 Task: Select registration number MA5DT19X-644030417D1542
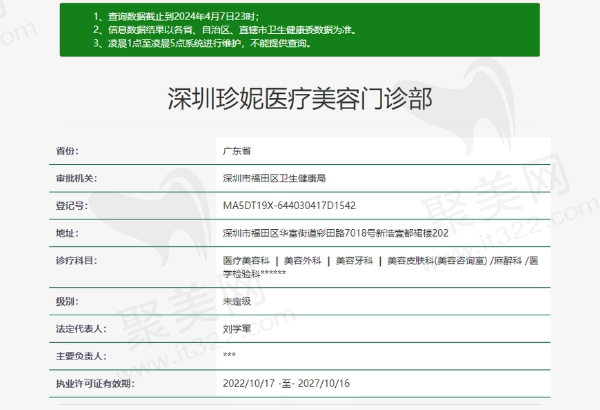pos(289,206)
